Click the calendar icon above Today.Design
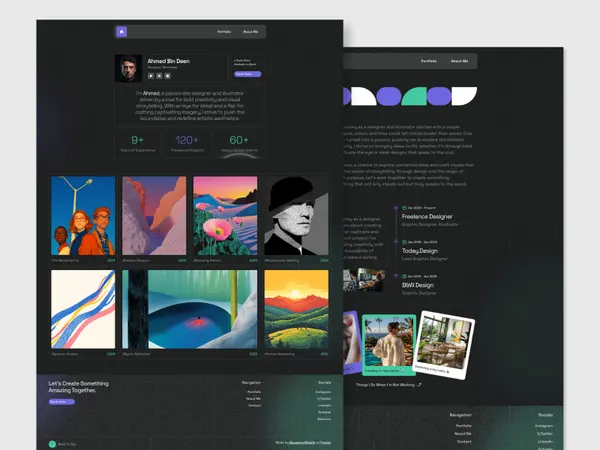This screenshot has width=600, height=450. (x=404, y=242)
